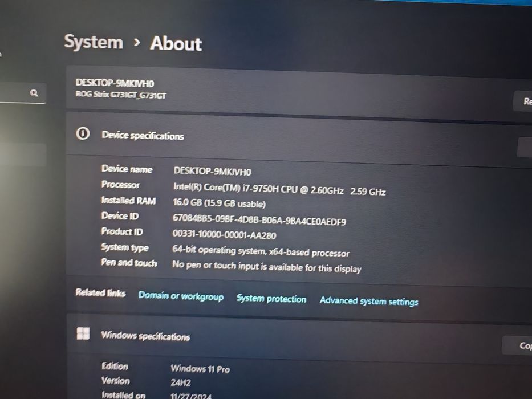Click the Installed on label
This screenshot has height=399, width=532.
pyautogui.click(x=124, y=395)
